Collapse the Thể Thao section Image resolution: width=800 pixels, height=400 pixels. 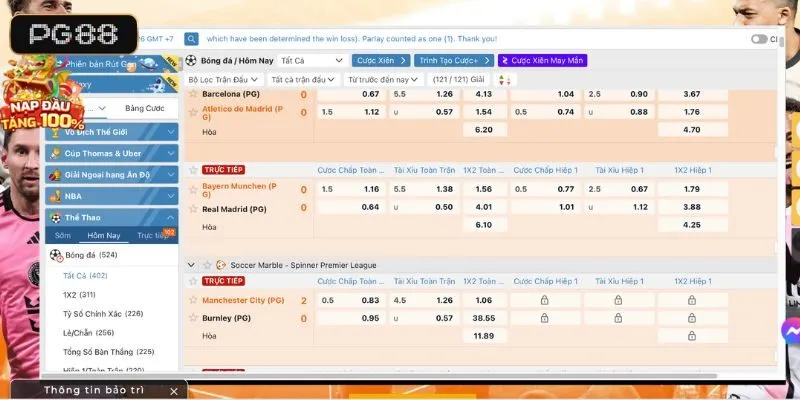pos(111,218)
